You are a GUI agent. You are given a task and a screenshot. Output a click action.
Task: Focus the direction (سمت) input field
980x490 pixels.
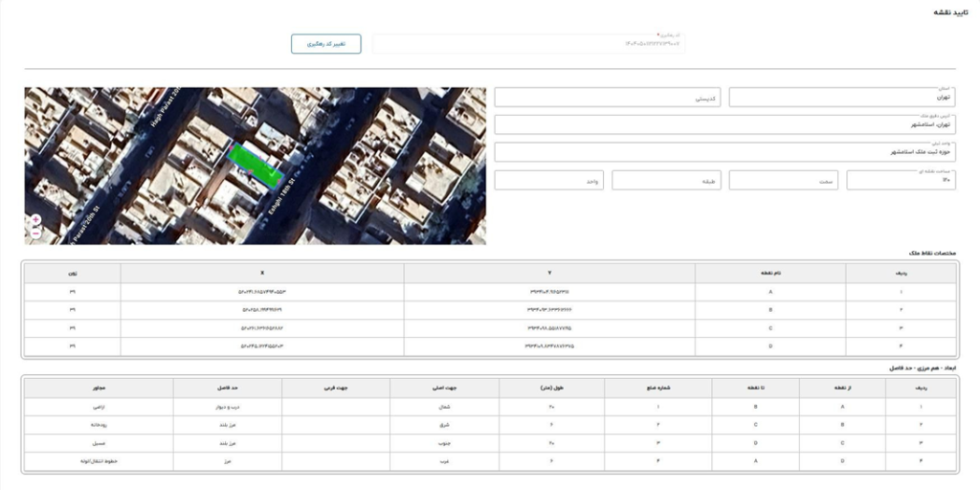click(x=783, y=180)
